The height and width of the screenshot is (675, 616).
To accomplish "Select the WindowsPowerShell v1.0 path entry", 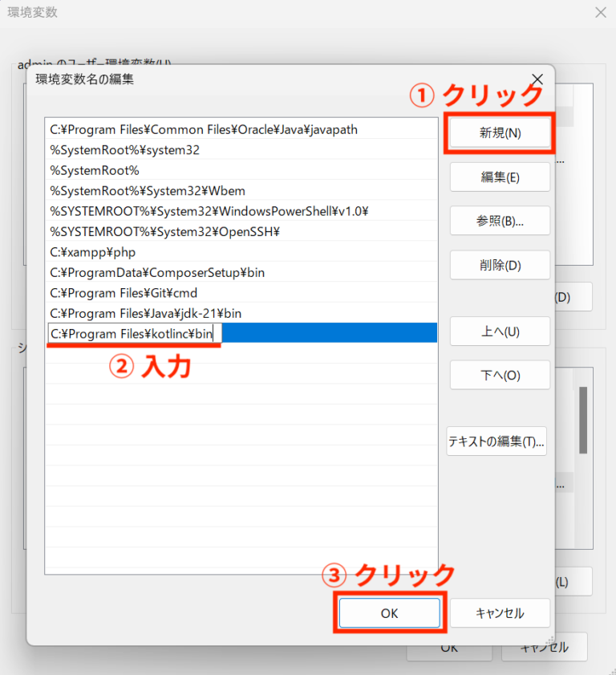I will [209, 211].
